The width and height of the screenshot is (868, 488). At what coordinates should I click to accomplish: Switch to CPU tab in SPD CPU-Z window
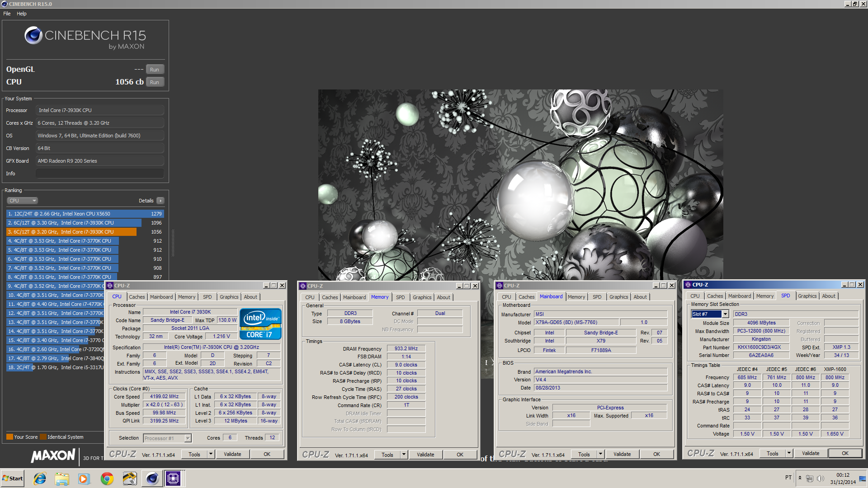point(695,296)
